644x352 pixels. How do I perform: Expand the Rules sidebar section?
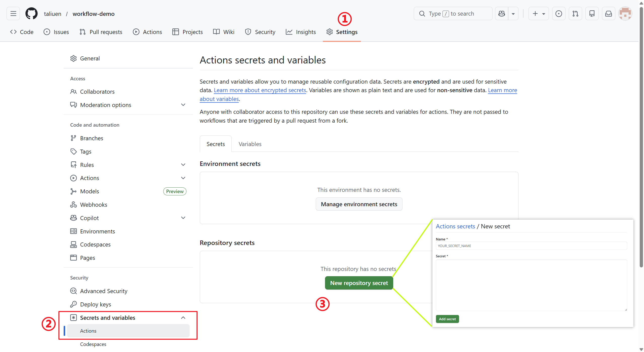[183, 165]
